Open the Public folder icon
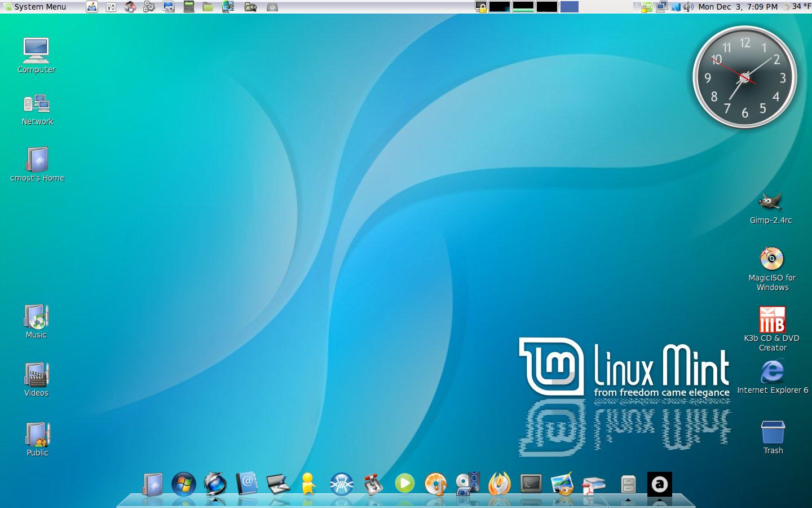This screenshot has height=508, width=812. 37,439
